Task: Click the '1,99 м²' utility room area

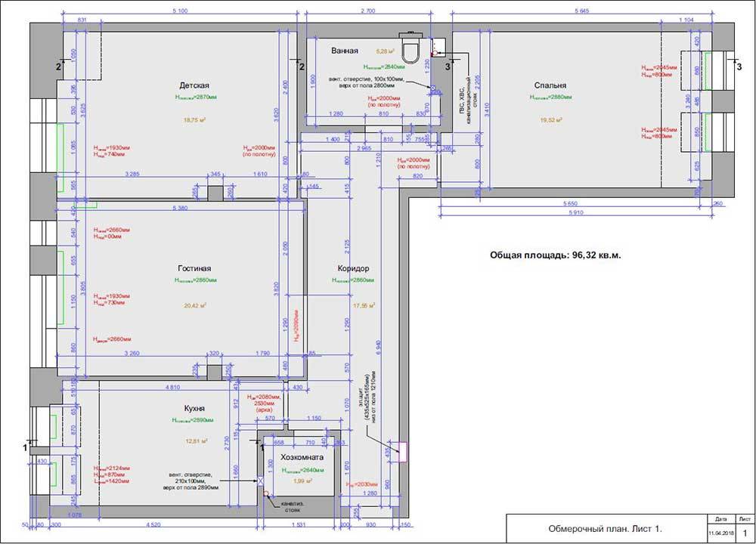Action: [302, 481]
